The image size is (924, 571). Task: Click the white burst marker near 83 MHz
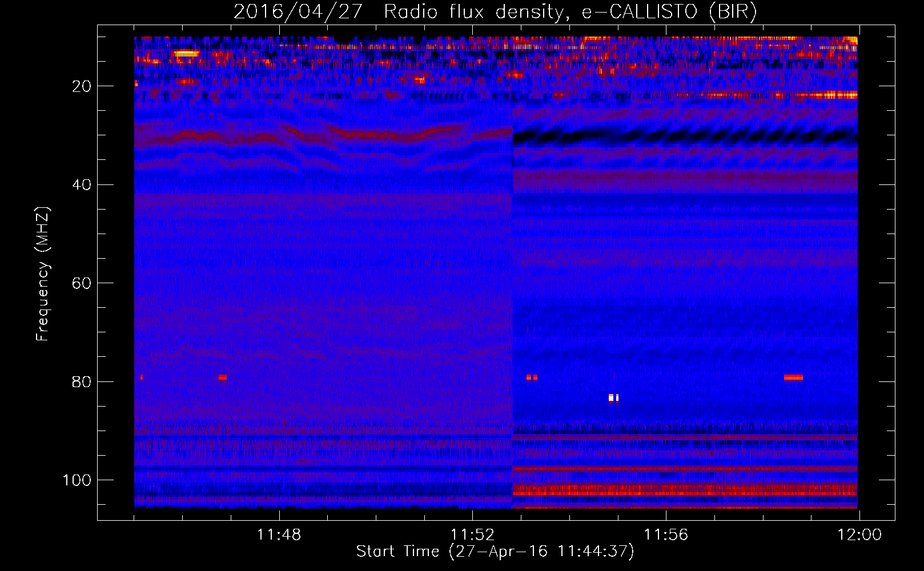pyautogui.click(x=613, y=397)
